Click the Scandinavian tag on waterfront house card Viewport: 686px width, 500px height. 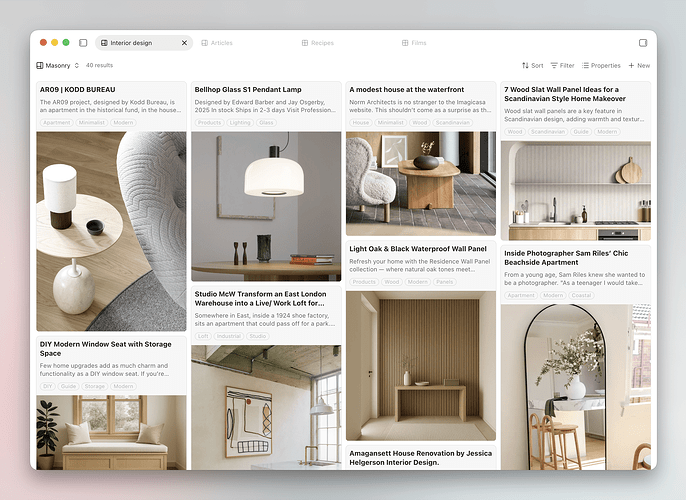(453, 123)
